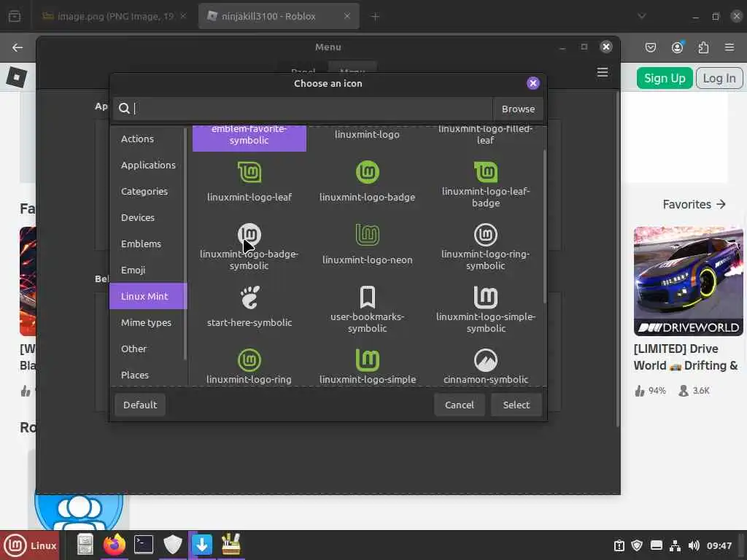Open the shield app in taskbar
The image size is (747, 560).
coord(172,545)
